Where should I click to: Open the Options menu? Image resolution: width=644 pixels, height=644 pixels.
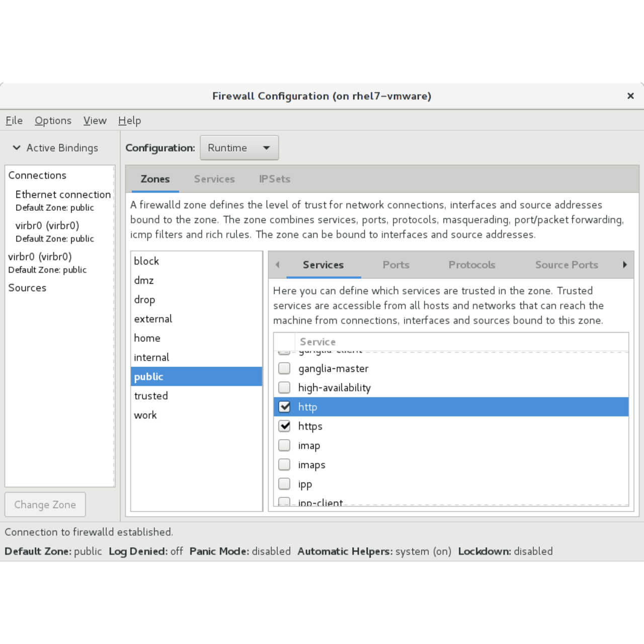pos(53,121)
